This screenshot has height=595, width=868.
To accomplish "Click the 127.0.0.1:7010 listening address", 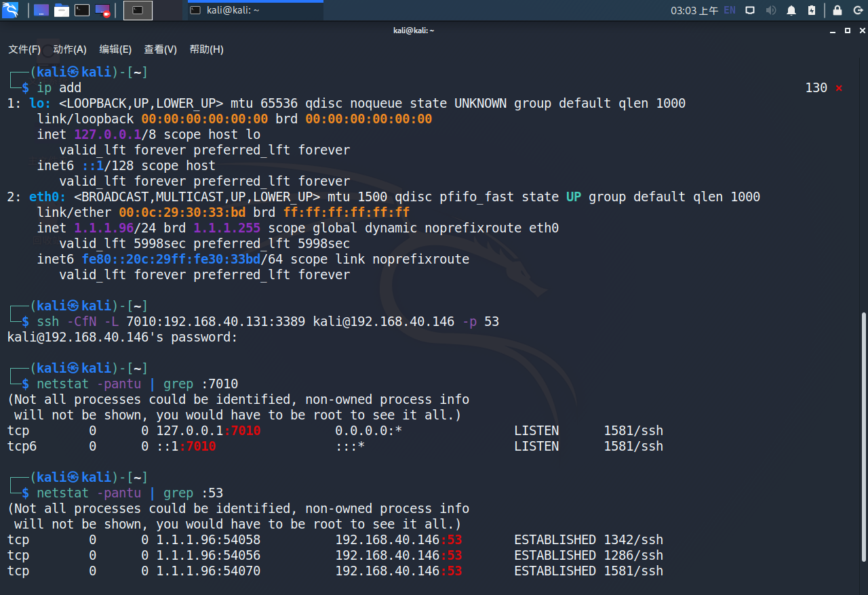I will coord(208,430).
